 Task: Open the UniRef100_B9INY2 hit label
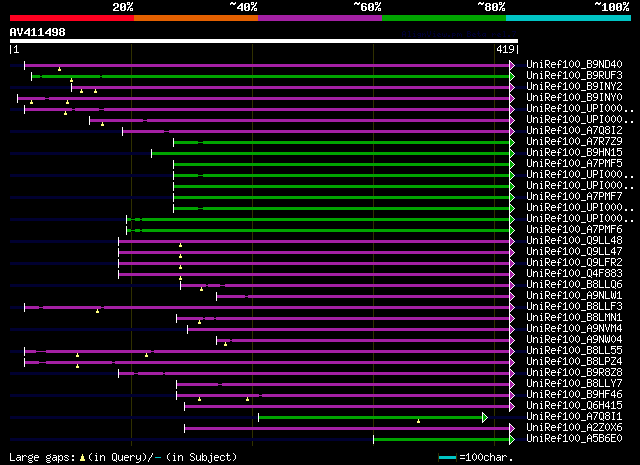coord(574,87)
